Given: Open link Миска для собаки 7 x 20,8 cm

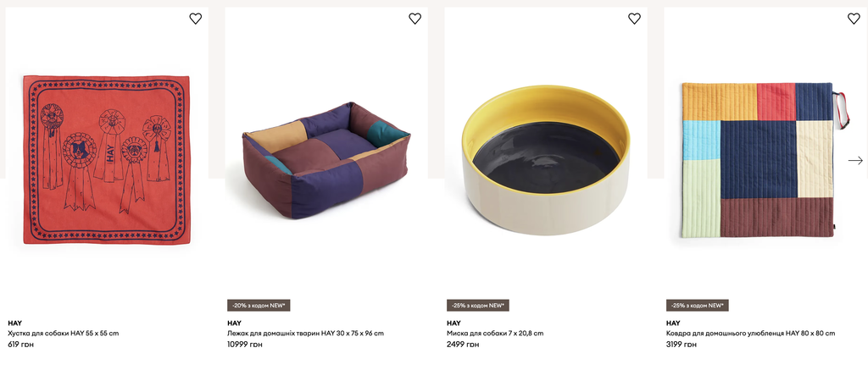Looking at the screenshot, I should pyautogui.click(x=495, y=334).
